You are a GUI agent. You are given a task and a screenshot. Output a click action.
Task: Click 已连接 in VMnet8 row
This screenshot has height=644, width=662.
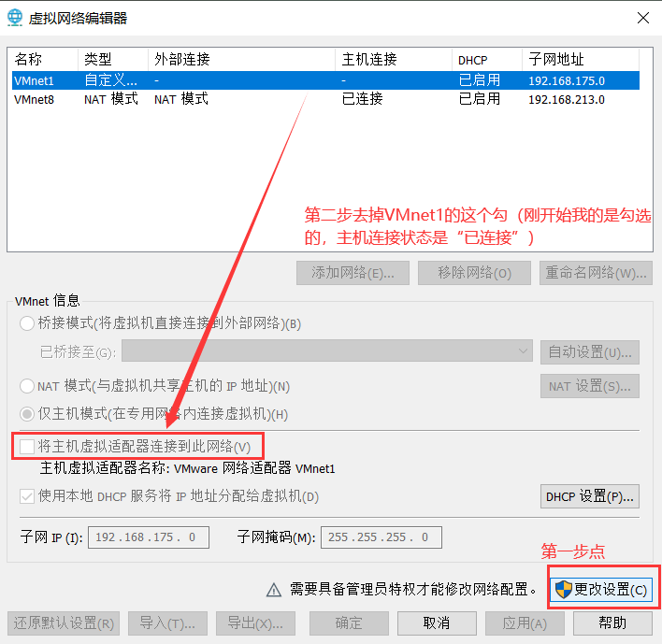coord(362,99)
